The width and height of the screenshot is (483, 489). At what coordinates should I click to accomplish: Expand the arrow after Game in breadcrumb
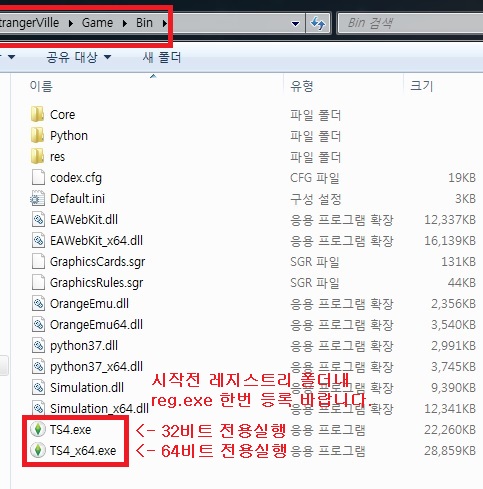(x=125, y=23)
